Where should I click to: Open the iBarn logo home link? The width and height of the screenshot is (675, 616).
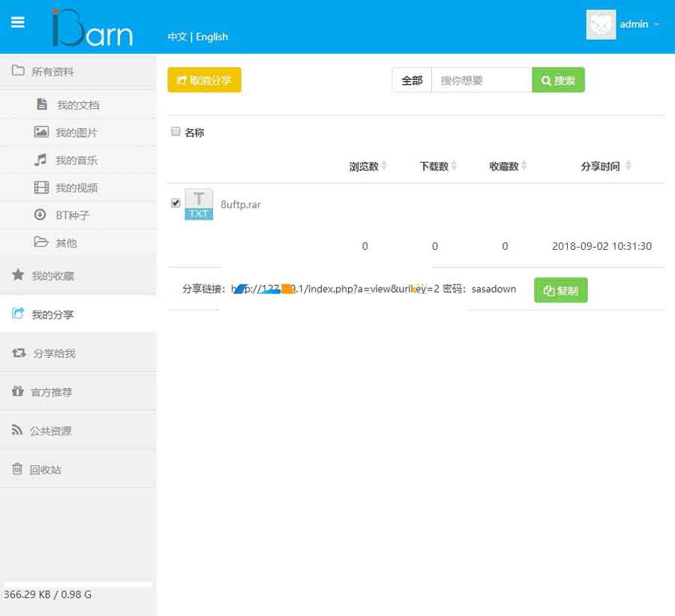pyautogui.click(x=92, y=29)
